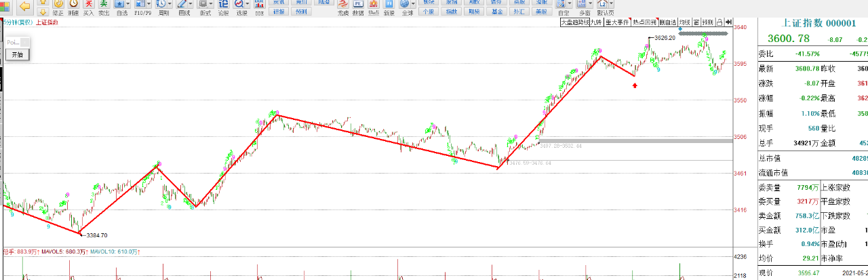868x280 pixels.
Task: Click the 默认页 home icon
Action: 603,3
